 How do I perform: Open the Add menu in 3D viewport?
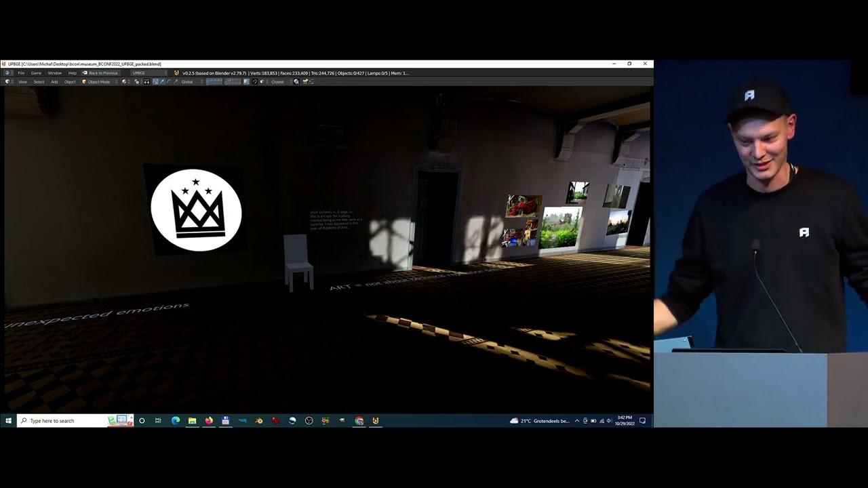[x=54, y=81]
